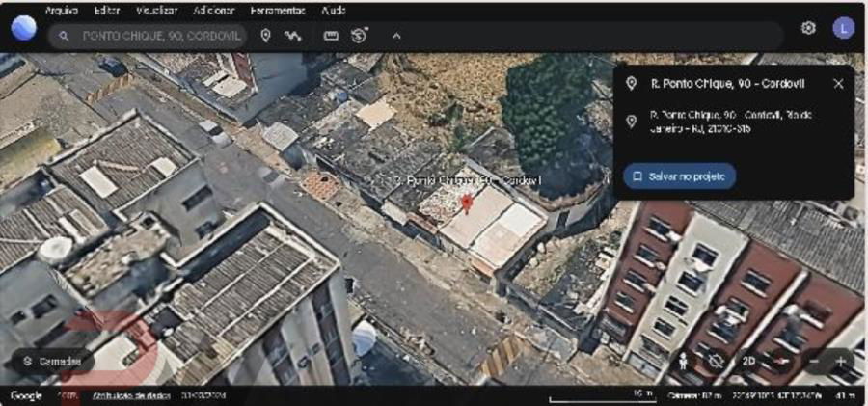Collapse the toolbar with the chevron arrow
Image resolution: width=868 pixels, height=406 pixels.
[x=396, y=36]
